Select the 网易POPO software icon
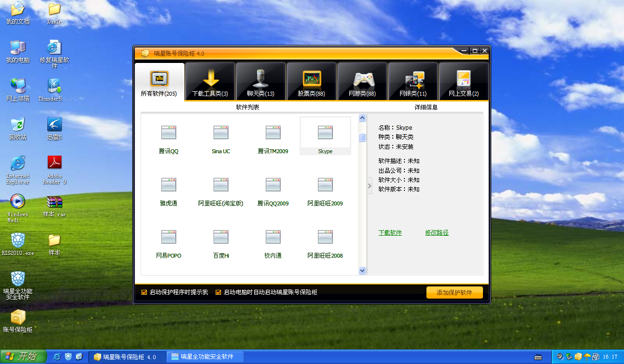Screen dimensions: 624x364 (168, 237)
